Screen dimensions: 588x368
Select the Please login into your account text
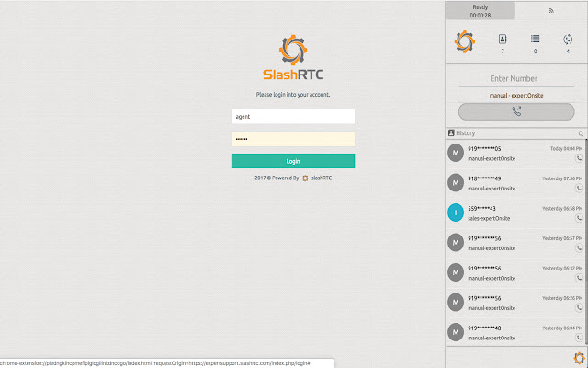pyautogui.click(x=293, y=95)
